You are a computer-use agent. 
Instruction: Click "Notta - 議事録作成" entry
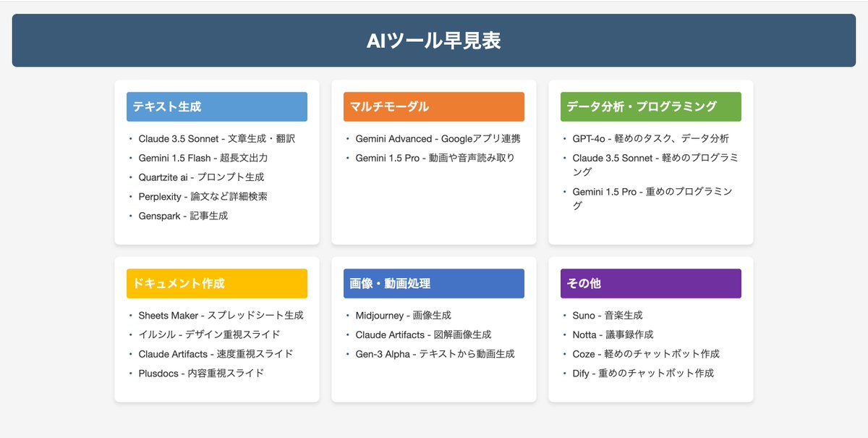point(613,334)
